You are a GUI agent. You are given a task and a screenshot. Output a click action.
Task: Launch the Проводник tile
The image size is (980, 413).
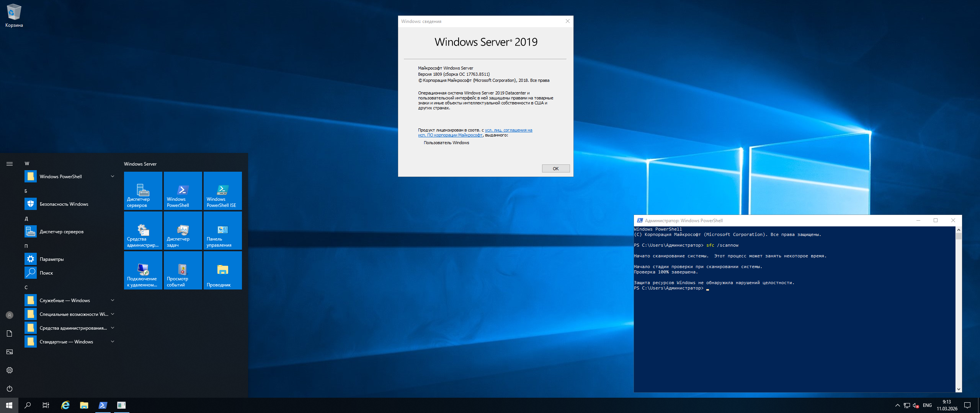(222, 270)
